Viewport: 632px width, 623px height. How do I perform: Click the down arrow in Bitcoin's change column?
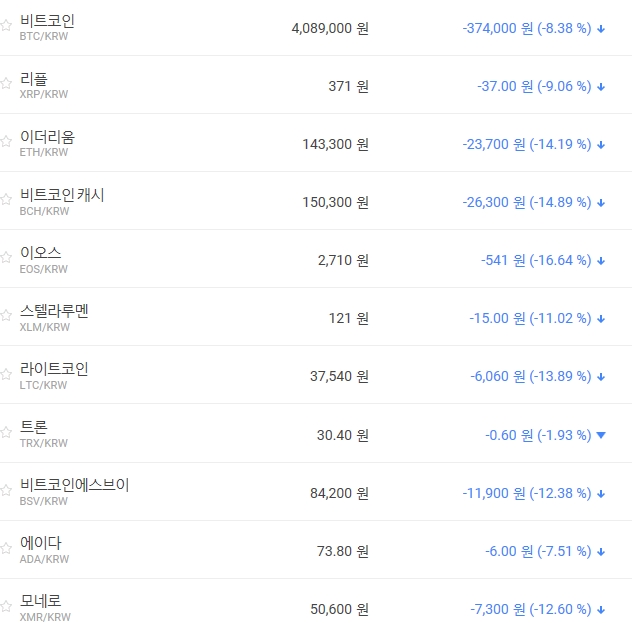click(x=601, y=29)
